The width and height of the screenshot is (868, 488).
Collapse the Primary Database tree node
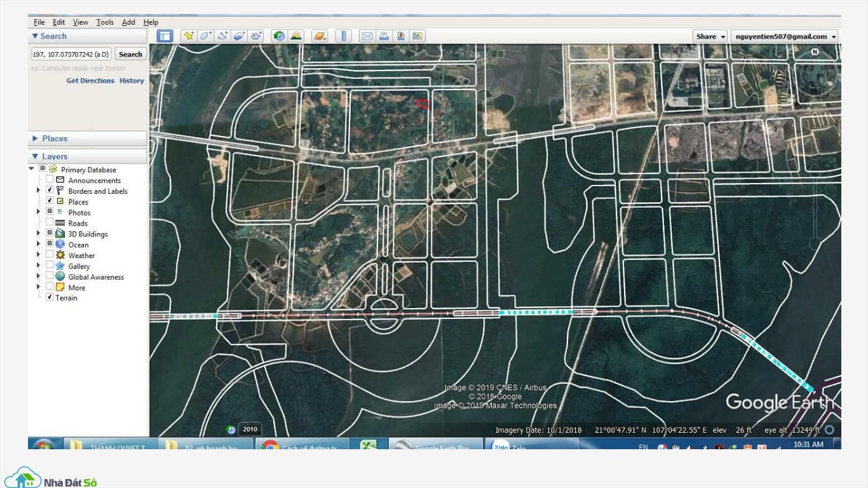pos(32,169)
